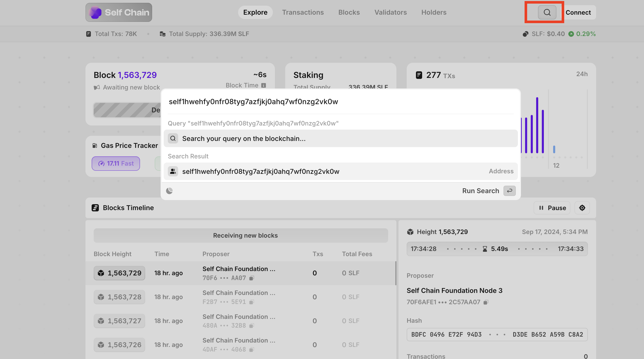Copy proposer address 480A ••• 32B8
644x359 pixels.
coord(252,326)
